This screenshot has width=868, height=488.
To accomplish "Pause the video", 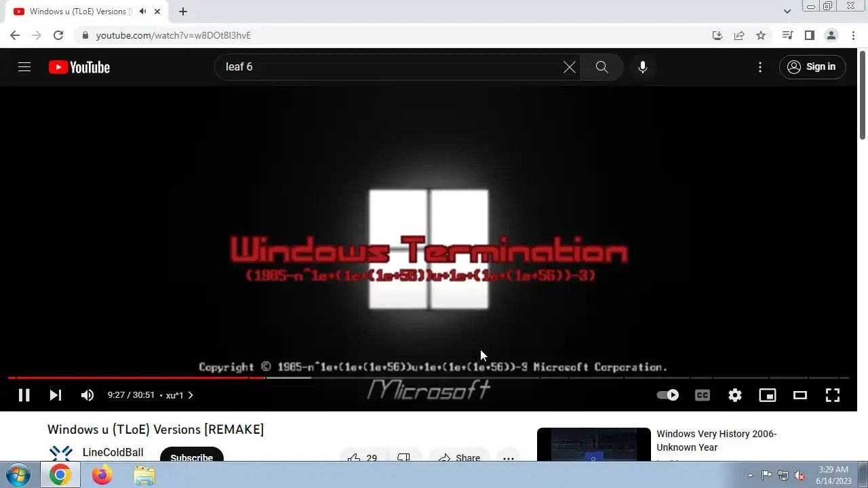I will click(24, 395).
